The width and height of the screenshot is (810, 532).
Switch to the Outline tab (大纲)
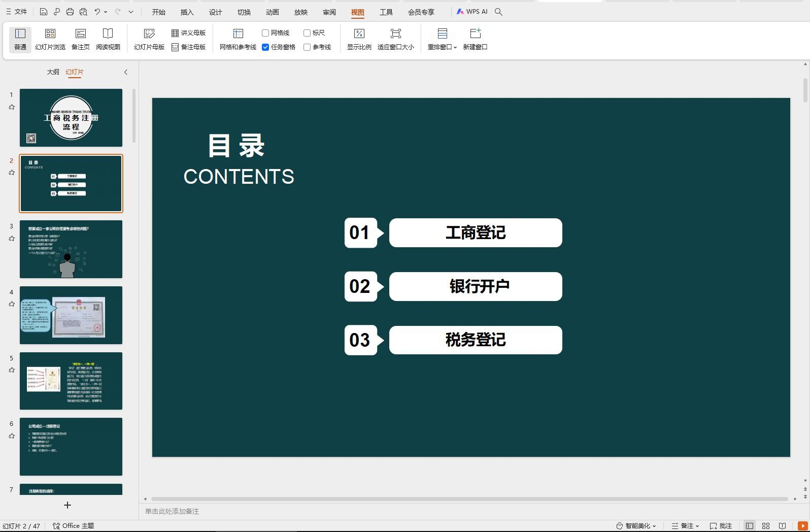click(53, 72)
